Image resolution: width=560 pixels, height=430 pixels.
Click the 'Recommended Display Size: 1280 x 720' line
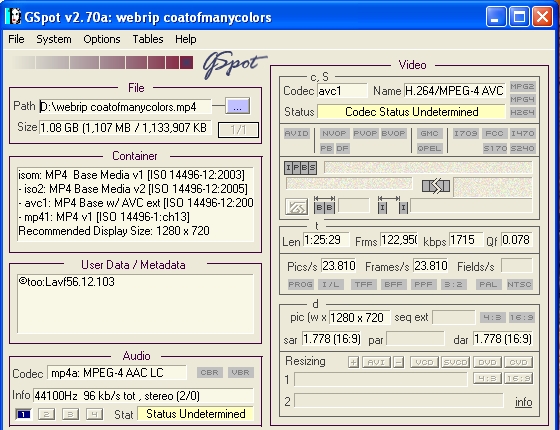click(x=114, y=231)
